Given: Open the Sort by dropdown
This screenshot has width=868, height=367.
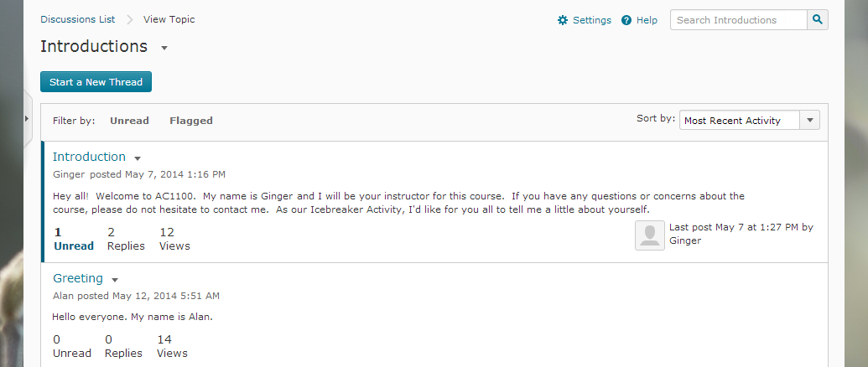Looking at the screenshot, I should tap(750, 121).
